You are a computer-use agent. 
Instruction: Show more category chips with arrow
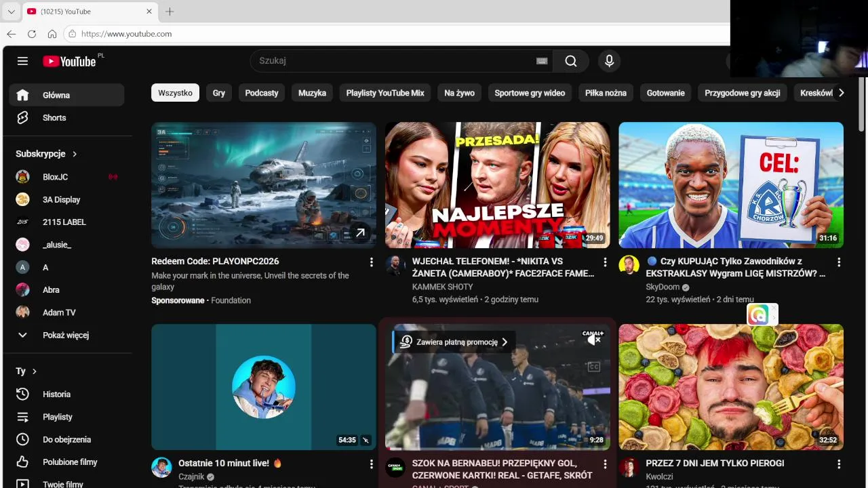click(x=841, y=93)
